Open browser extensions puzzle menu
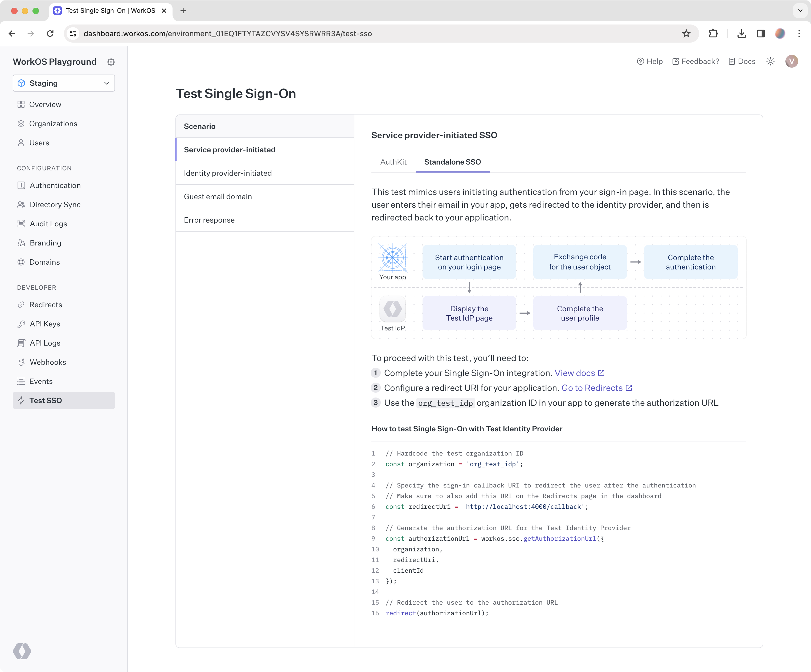Viewport: 811px width, 672px height. (713, 34)
